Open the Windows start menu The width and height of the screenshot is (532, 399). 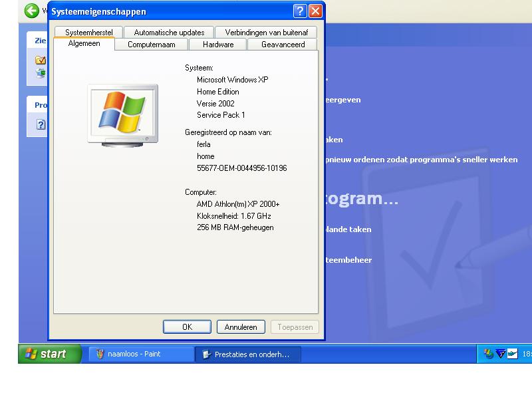(x=50, y=354)
